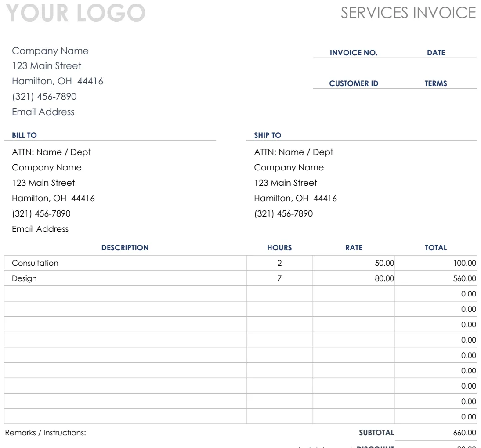Select the TOTAL column header

(436, 248)
